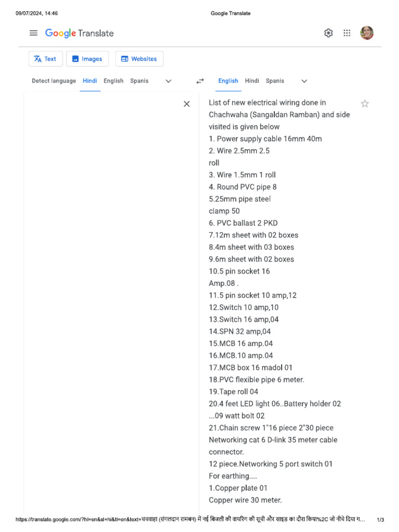Select Hindi as target language
The height and width of the screenshot is (532, 399).
click(x=252, y=81)
